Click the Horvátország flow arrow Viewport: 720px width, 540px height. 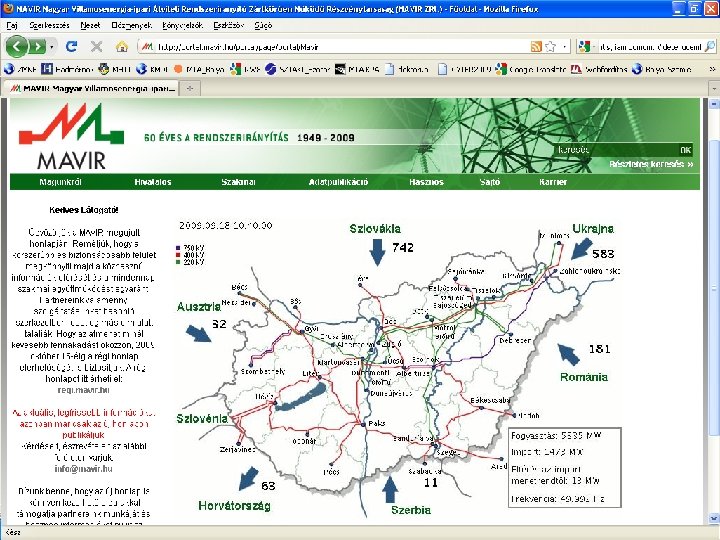pos(248,478)
